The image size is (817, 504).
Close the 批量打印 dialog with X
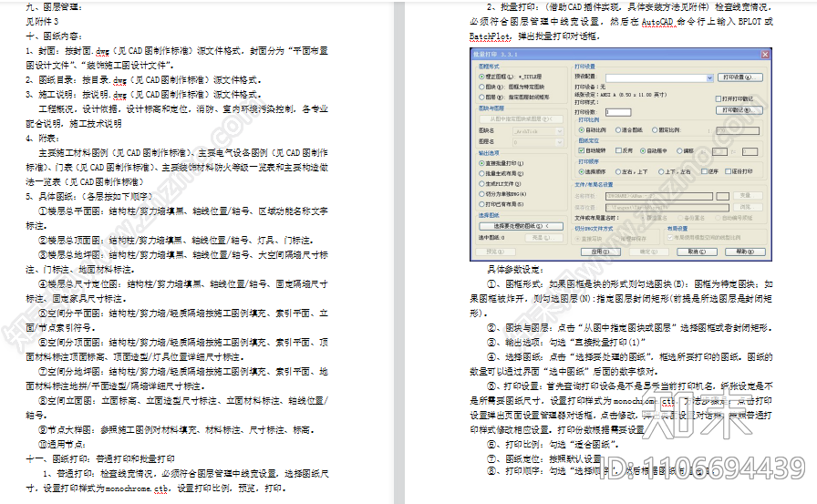[765, 54]
